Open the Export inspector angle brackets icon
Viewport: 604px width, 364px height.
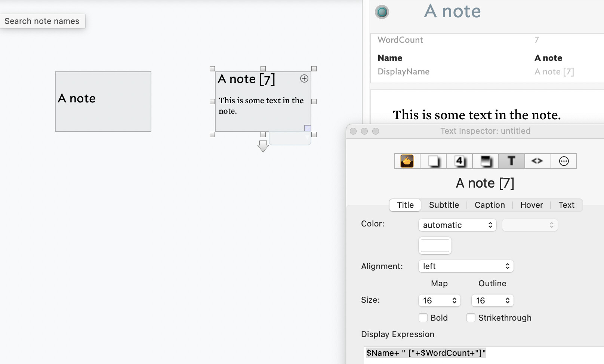coord(537,161)
